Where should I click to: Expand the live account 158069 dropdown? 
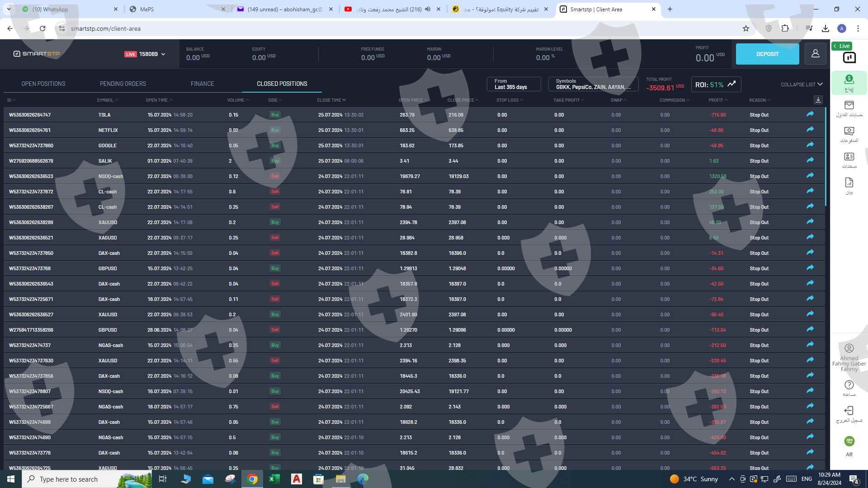[163, 54]
